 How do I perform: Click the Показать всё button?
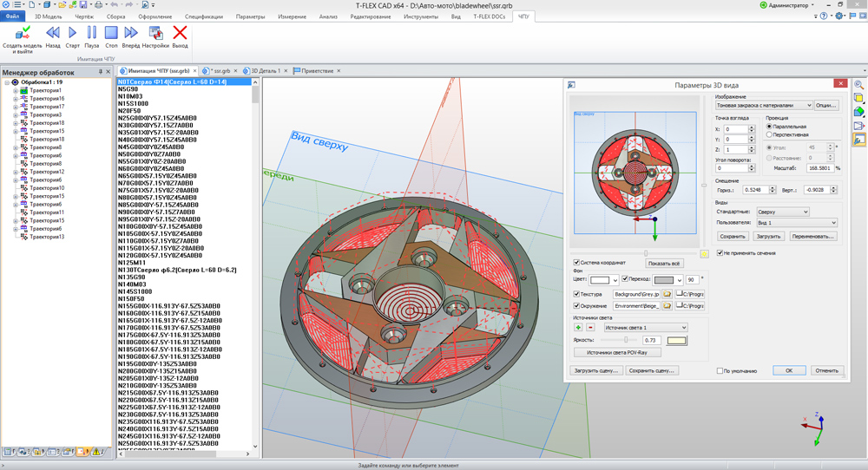(x=665, y=263)
